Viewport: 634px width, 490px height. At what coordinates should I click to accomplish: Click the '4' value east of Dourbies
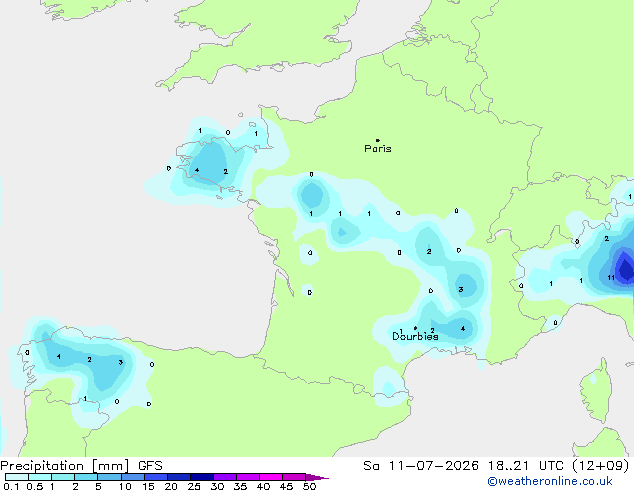pos(463,328)
